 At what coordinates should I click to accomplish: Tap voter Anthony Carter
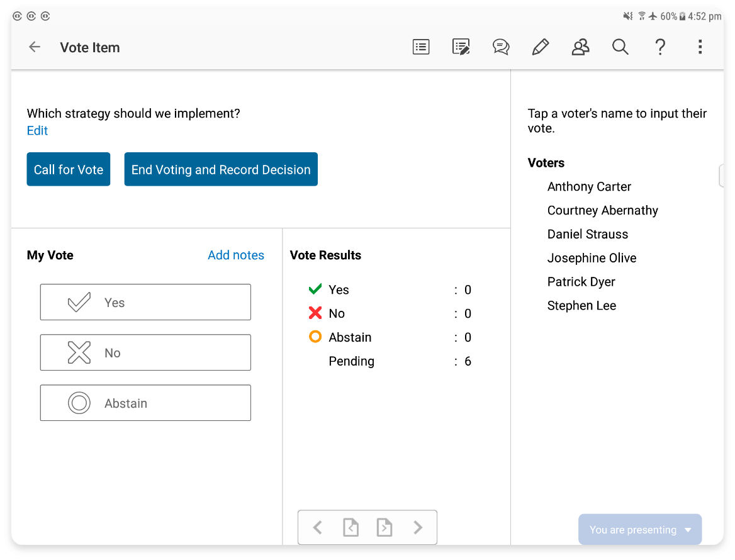tap(589, 187)
